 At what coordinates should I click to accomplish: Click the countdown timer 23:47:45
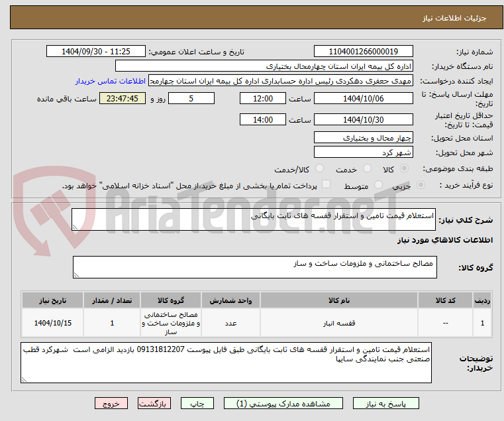123,99
